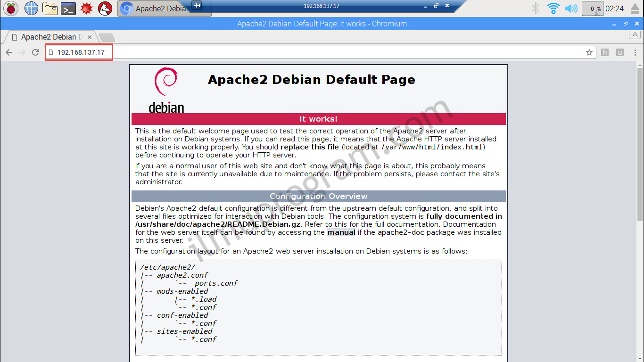
Task: Click the '*.load' line
Action: tap(204, 299)
